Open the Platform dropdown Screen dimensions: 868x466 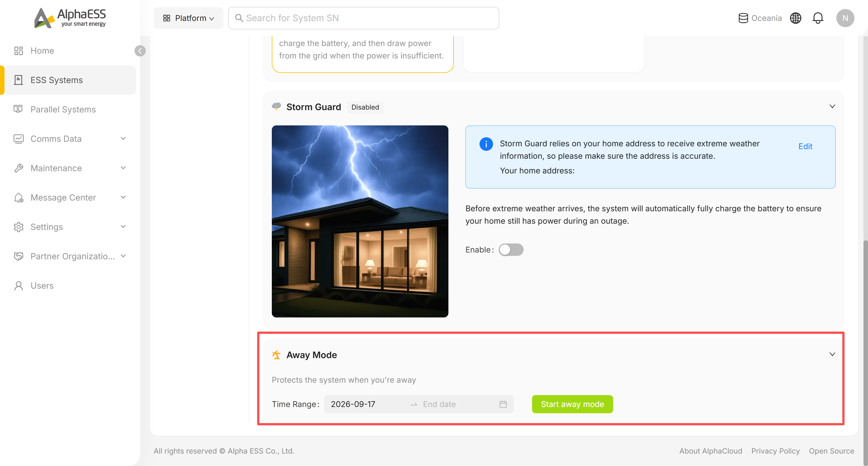click(188, 18)
